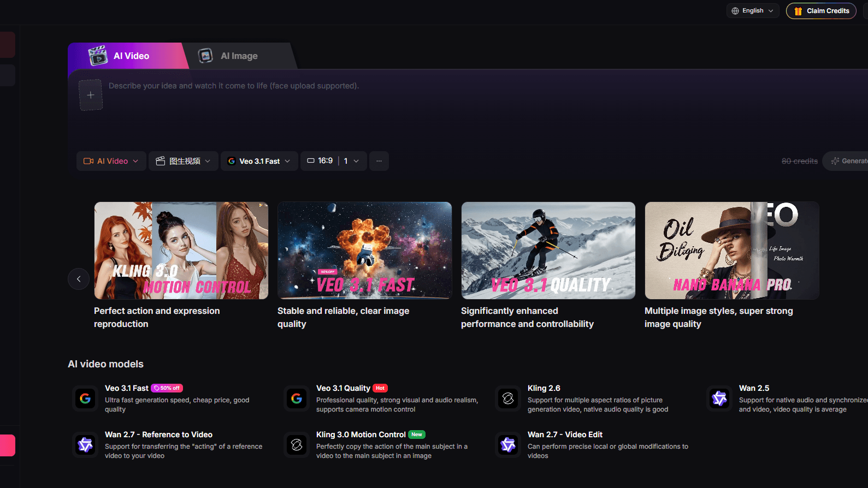868x488 pixels.
Task: Click the 'Perfect action and expression reproduction' caption
Action: (157, 317)
